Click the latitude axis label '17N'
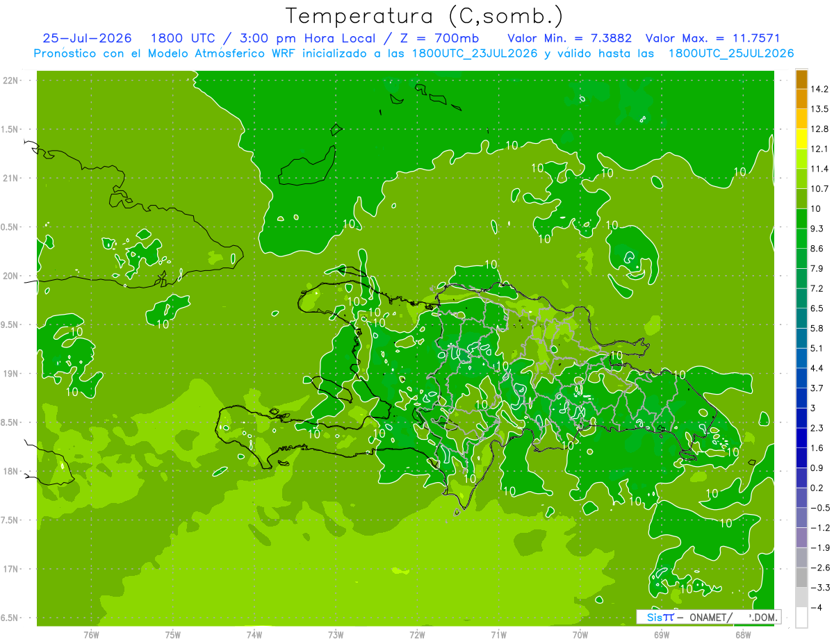Viewport: 834px width, 644px height. click(x=11, y=570)
